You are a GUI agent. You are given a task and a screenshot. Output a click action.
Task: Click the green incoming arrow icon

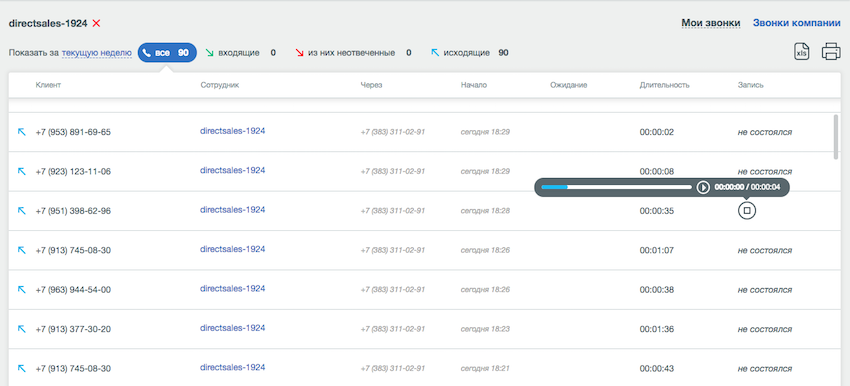click(x=210, y=53)
